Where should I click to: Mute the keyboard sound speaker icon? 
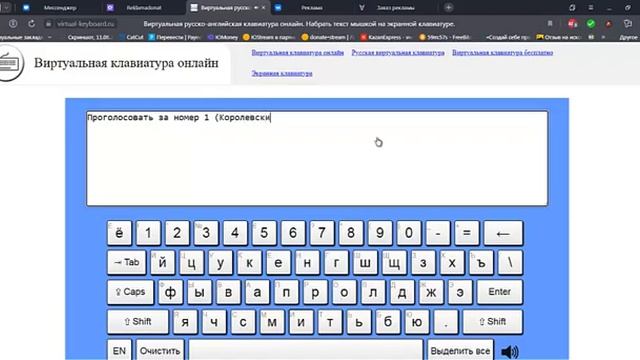(x=509, y=351)
